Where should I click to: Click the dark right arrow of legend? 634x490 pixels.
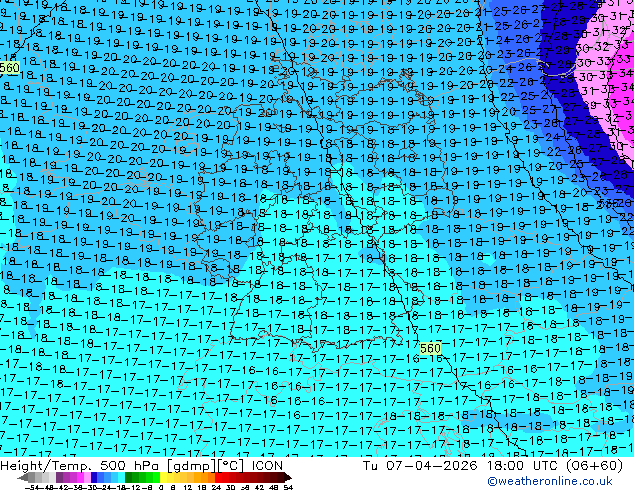pyautogui.click(x=288, y=477)
